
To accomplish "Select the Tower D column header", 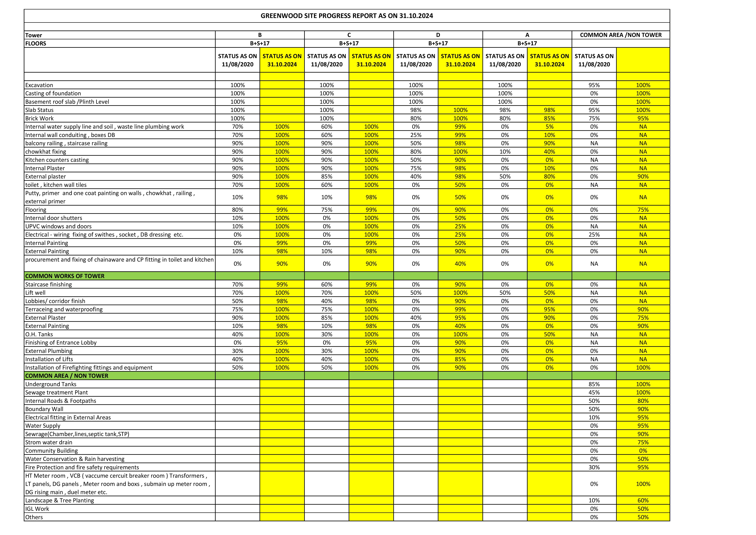I will 438,35.
